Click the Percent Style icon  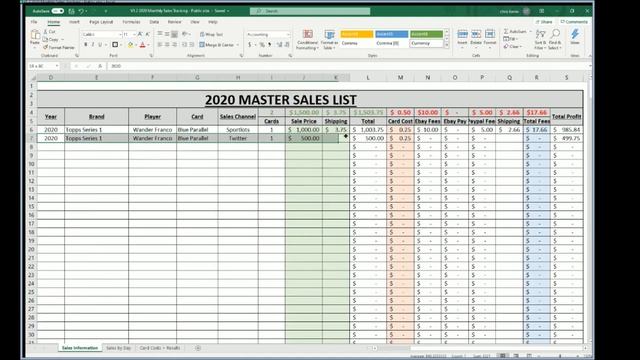tap(262, 44)
